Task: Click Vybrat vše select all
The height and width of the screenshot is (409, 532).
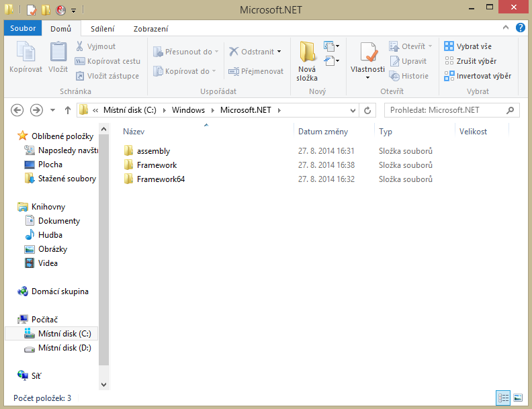Action: [x=468, y=46]
